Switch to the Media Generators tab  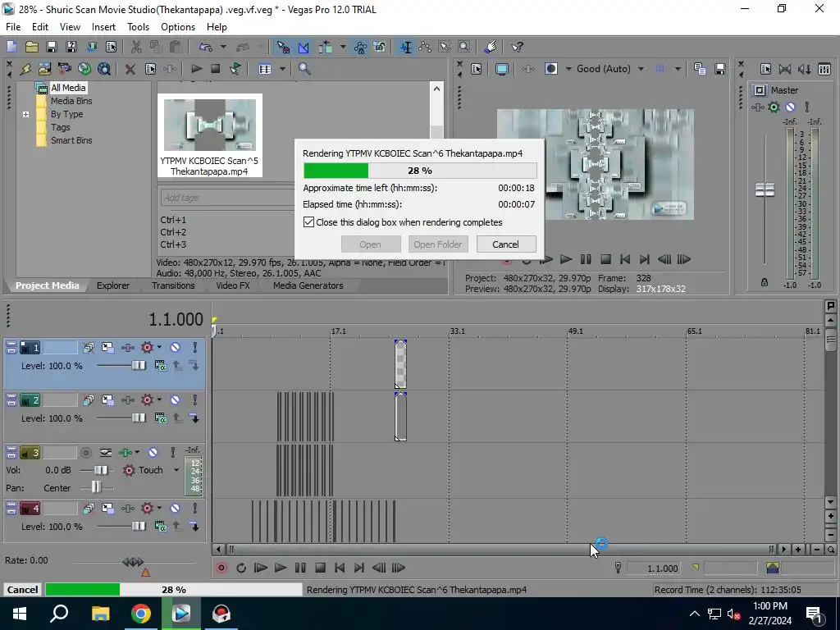[308, 285]
